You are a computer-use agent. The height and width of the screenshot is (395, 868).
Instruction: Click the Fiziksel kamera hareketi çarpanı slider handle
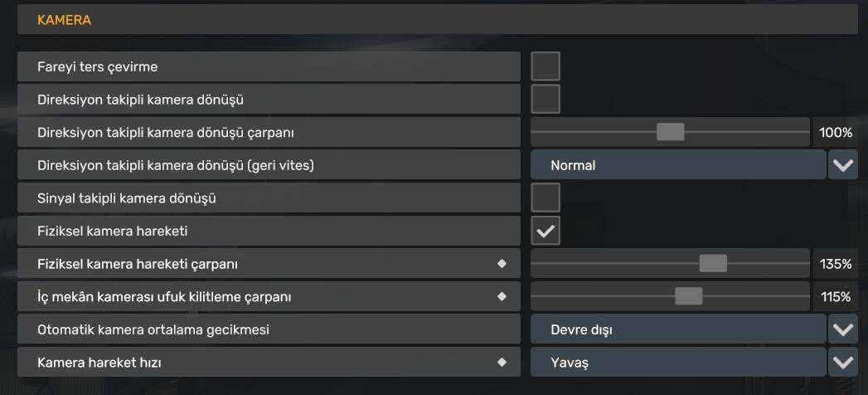pos(713,263)
